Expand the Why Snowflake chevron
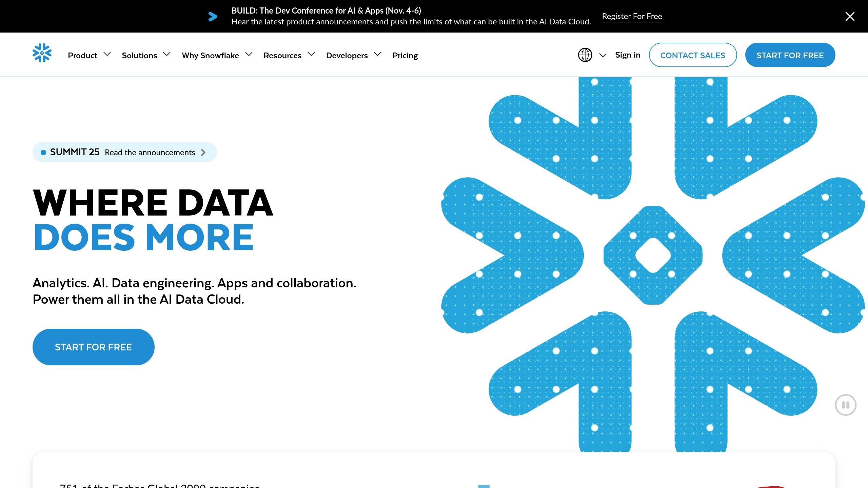868x488 pixels. (249, 54)
